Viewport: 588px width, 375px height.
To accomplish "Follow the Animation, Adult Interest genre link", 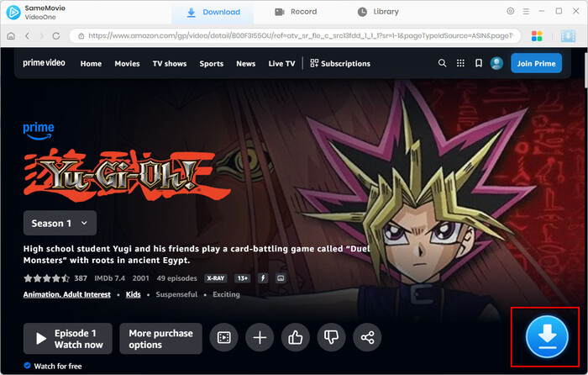I will (67, 294).
